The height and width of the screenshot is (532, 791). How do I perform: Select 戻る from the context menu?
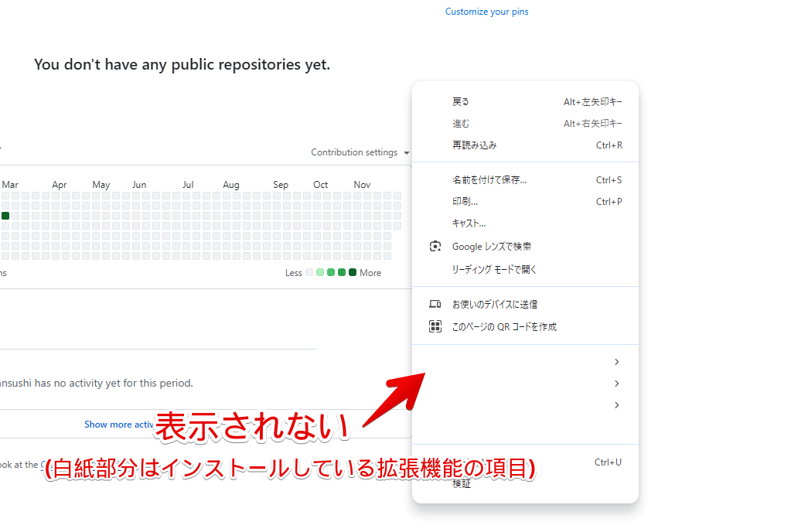coord(461,101)
